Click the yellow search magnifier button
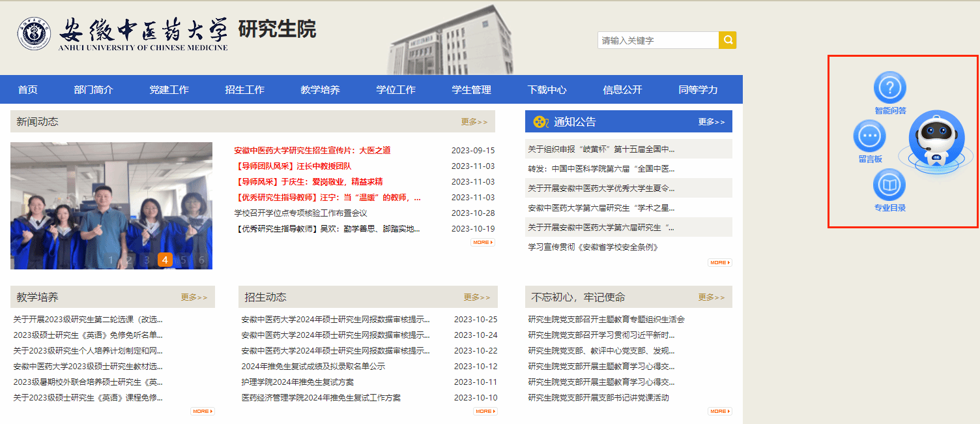The height and width of the screenshot is (424, 980). point(727,40)
